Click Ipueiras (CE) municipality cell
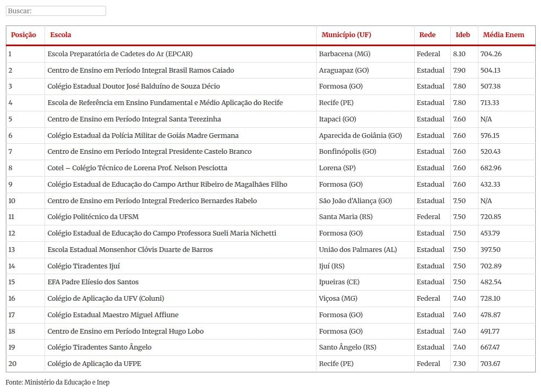 pos(339,282)
